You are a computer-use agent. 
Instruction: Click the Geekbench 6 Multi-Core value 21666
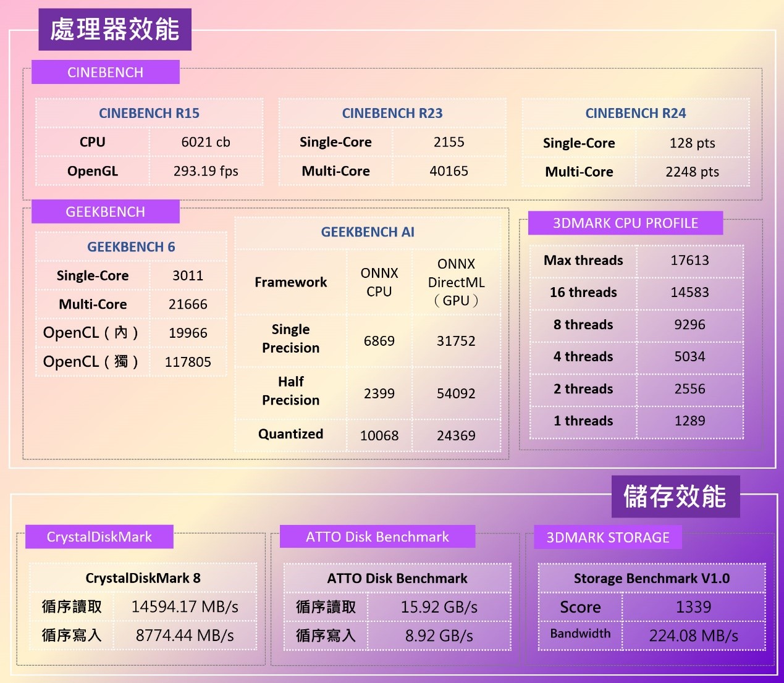coord(188,304)
